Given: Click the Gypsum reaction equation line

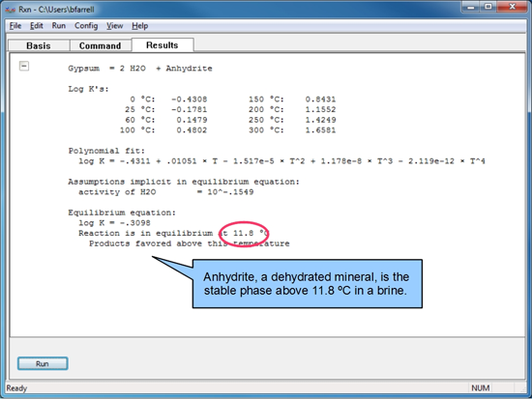Looking at the screenshot, I should (x=140, y=69).
